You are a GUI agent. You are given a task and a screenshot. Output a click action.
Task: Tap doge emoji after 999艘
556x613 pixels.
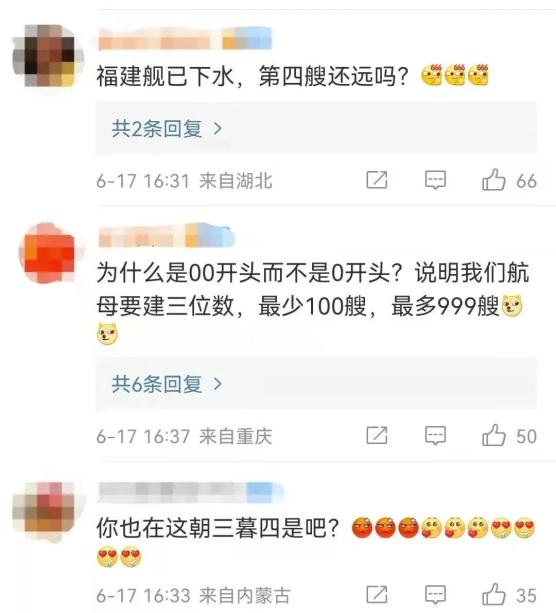[x=512, y=305]
